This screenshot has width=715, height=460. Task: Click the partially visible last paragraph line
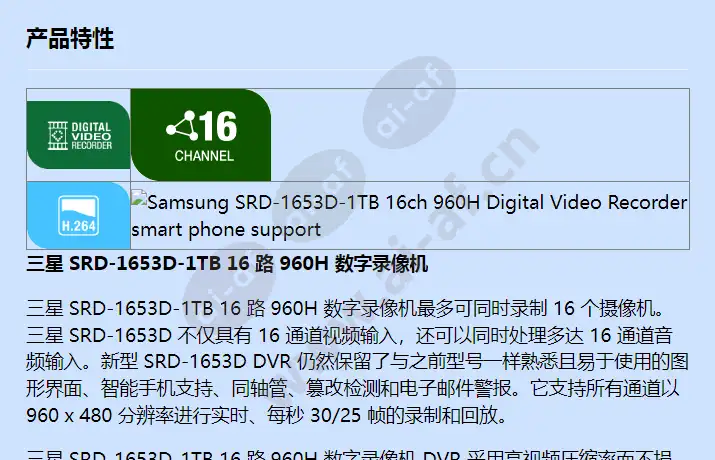(x=349, y=455)
